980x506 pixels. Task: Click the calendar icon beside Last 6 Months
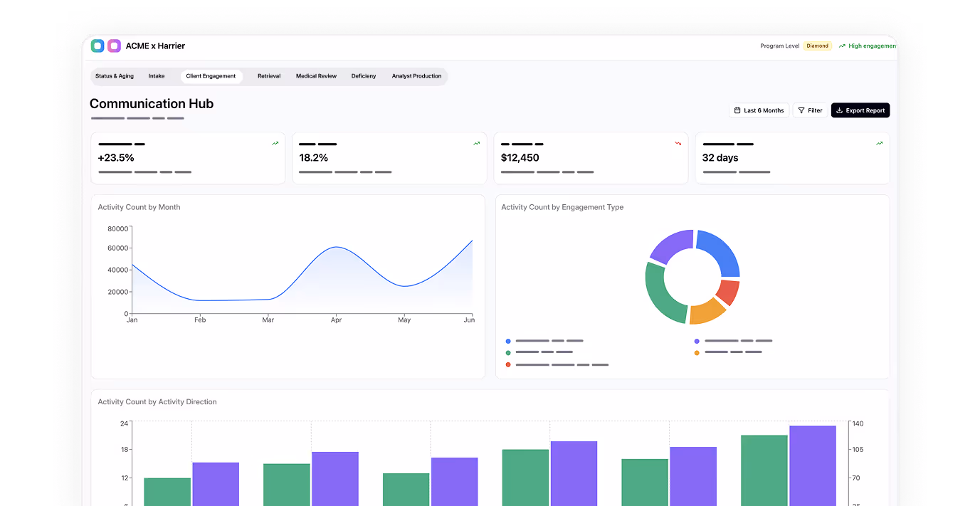click(x=737, y=110)
